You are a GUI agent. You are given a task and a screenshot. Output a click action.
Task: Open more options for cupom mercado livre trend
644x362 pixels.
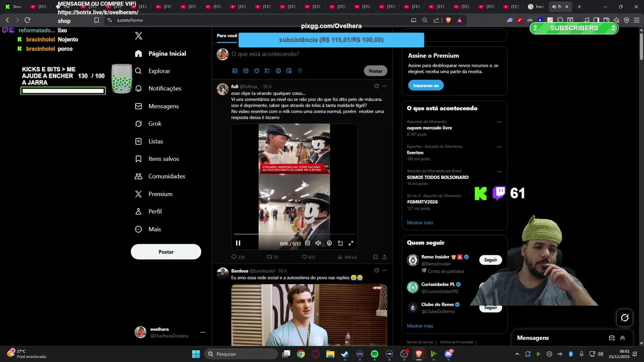pyautogui.click(x=499, y=122)
